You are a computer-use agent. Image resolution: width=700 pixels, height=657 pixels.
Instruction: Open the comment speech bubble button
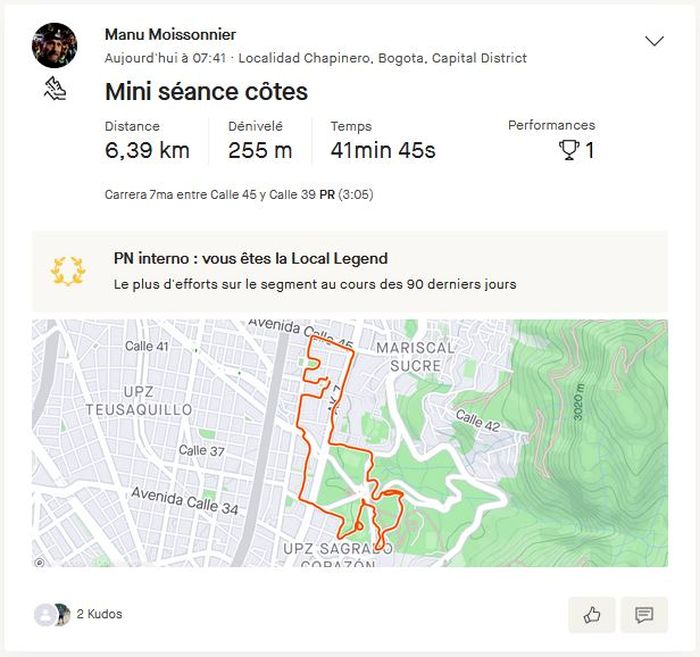point(644,615)
